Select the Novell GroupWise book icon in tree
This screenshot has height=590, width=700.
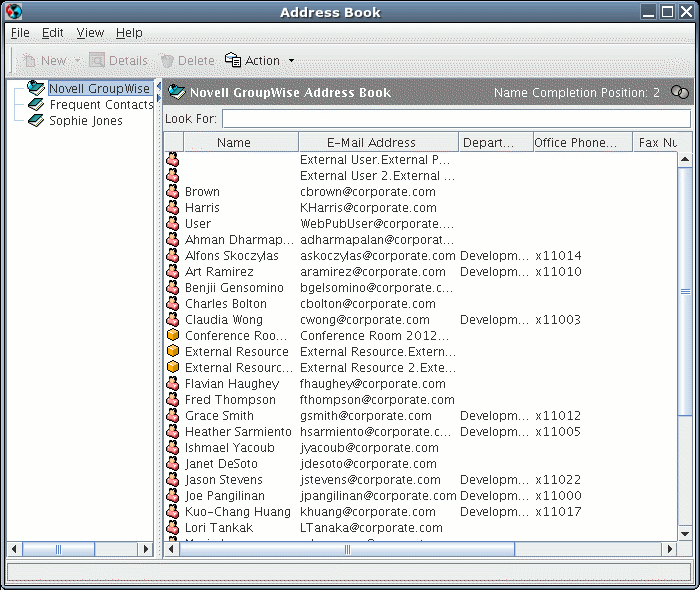click(36, 87)
